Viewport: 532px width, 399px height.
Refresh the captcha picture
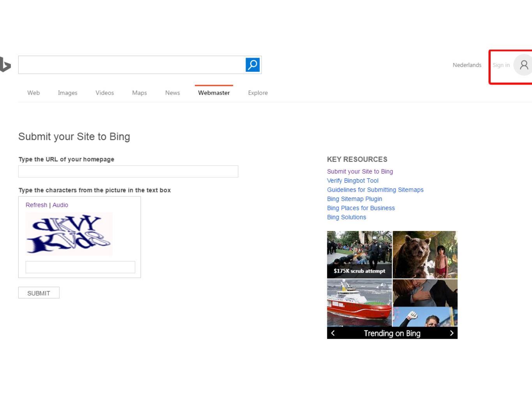click(x=36, y=205)
